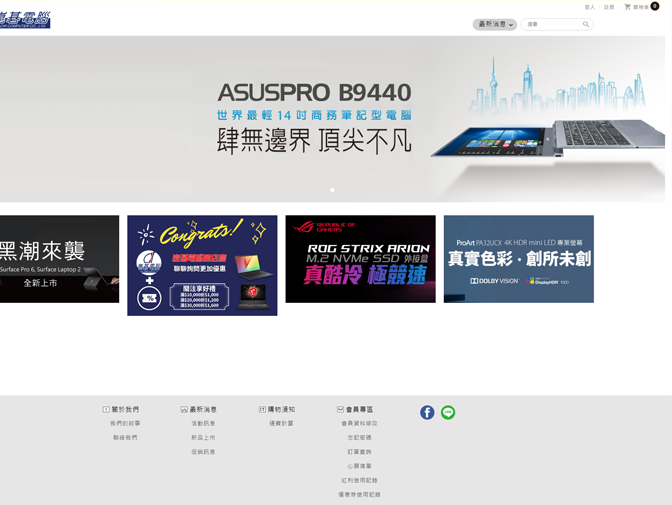
Task: Open the 運費計算 footer link
Action: coord(281,424)
